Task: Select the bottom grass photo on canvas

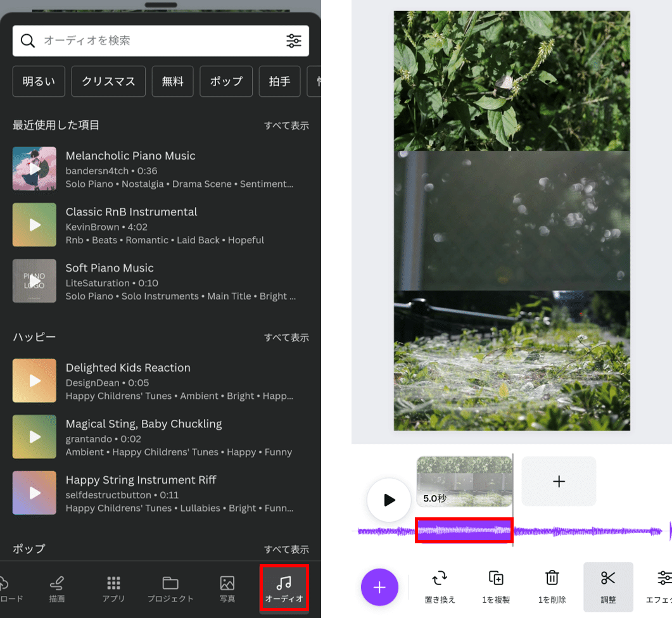Action: (x=512, y=360)
